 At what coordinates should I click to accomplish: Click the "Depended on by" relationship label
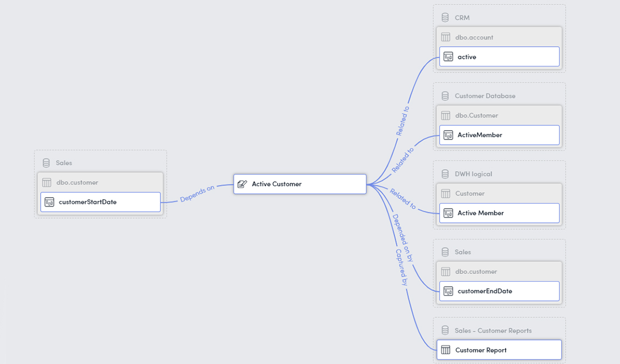coord(402,237)
